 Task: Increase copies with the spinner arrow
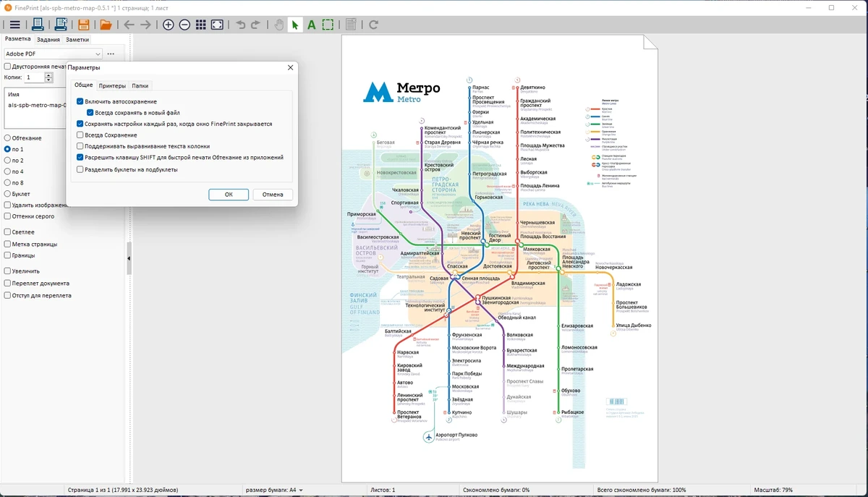48,75
